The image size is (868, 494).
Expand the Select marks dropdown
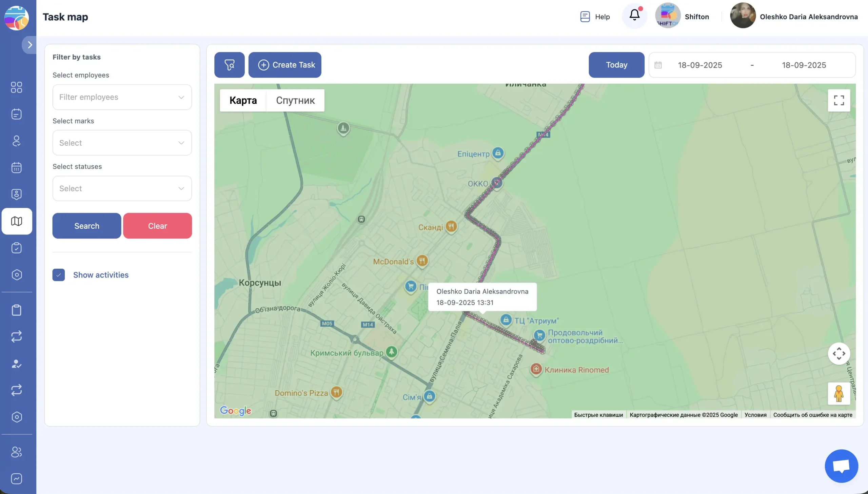122,143
